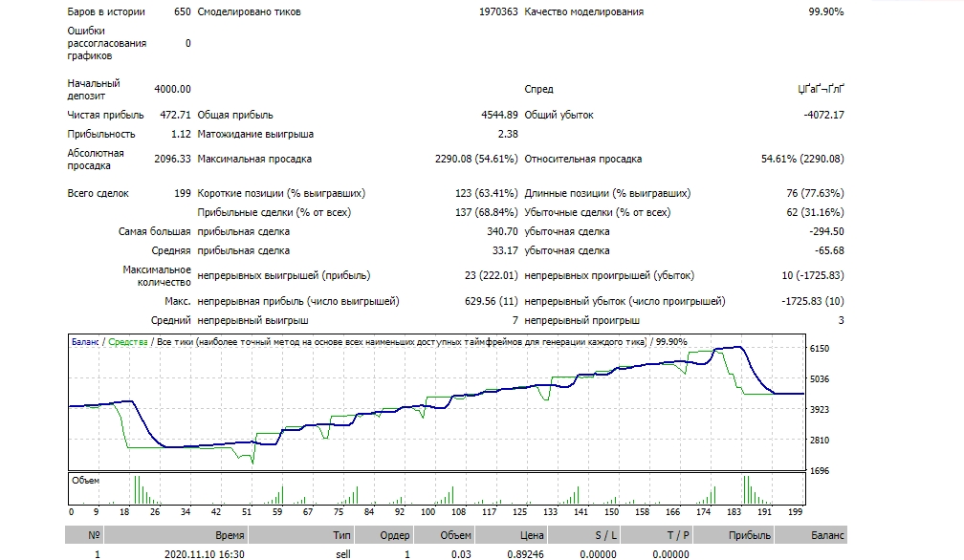Click average profit trade 33.17

pyautogui.click(x=505, y=250)
